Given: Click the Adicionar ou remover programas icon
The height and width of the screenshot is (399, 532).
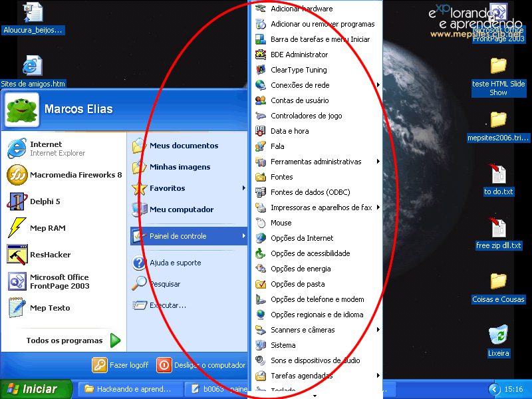Looking at the screenshot, I should [261, 24].
